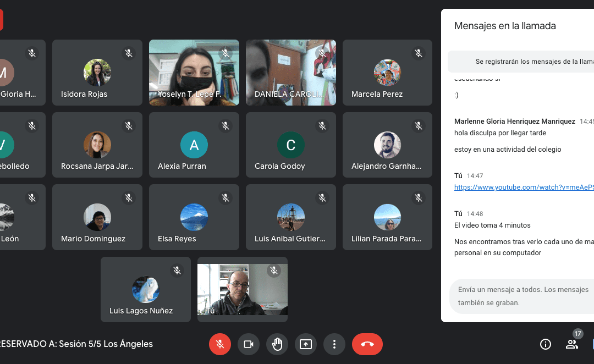
Task: Click the muted mic icon on DANIELA CAROLI's video
Action: coord(322,53)
